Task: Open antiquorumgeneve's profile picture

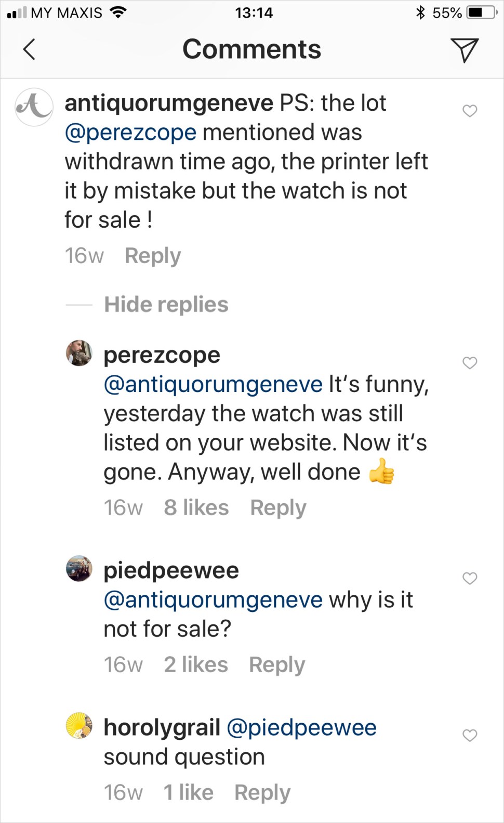Action: 33,108
